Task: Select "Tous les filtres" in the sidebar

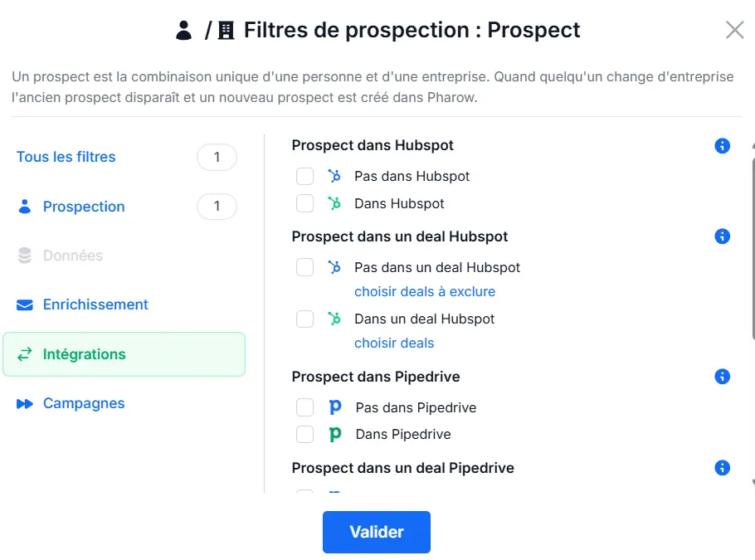Action: click(66, 157)
